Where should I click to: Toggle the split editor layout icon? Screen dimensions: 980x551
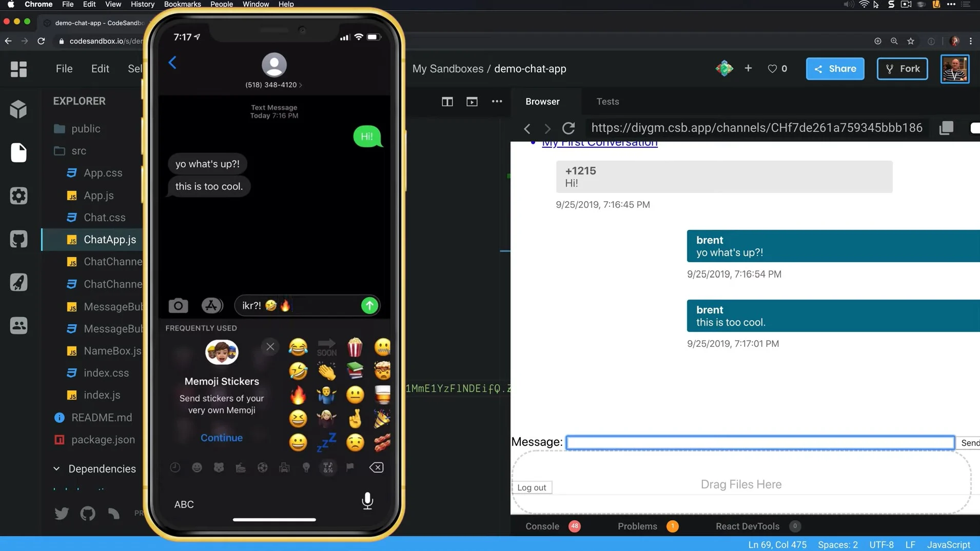pos(447,102)
